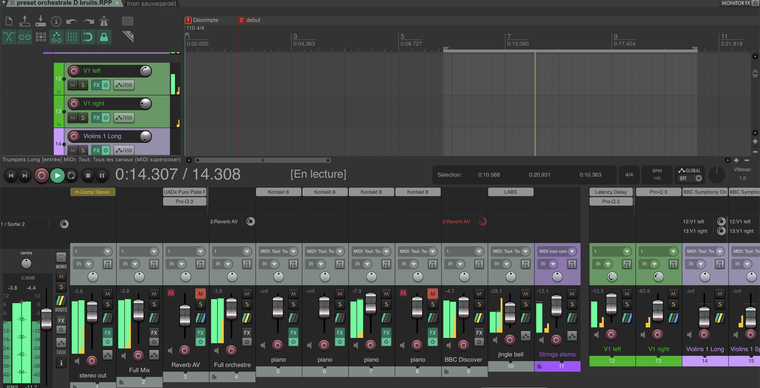The image size is (760, 388).
Task: Open project info icon in the toolbar
Action: 56,21
